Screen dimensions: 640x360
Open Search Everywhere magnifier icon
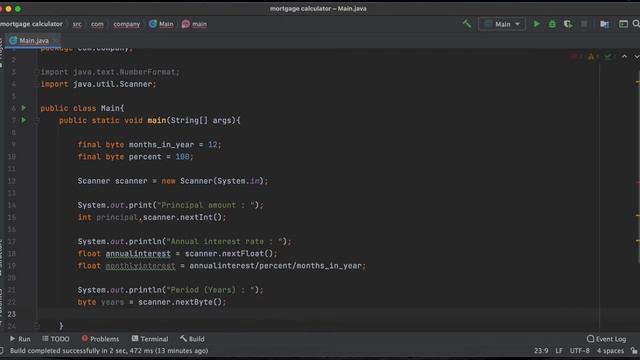click(x=636, y=24)
